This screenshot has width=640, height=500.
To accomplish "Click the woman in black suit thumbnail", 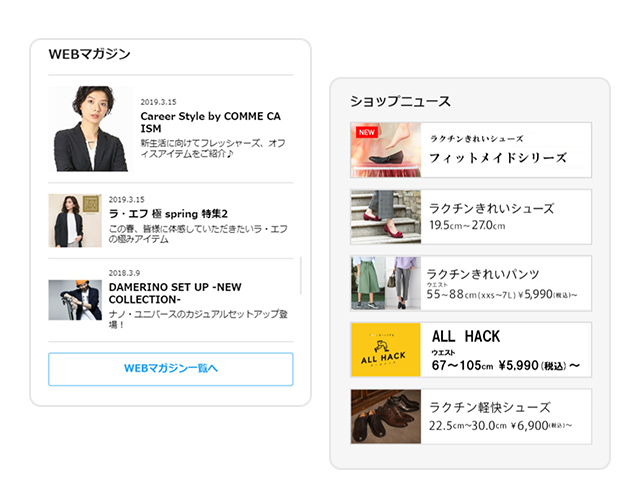I will [90, 129].
